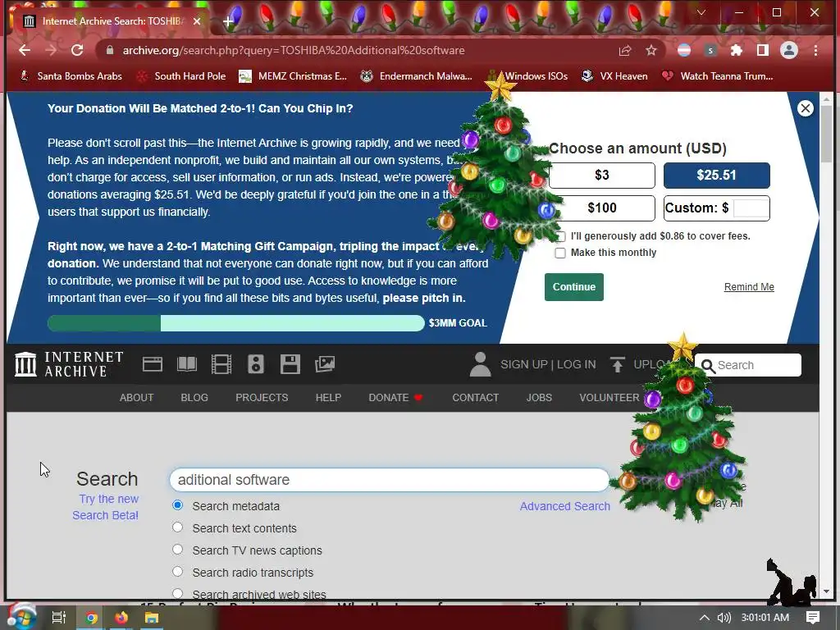Click the Custom amount input box
This screenshot has height=630, width=840.
751,208
